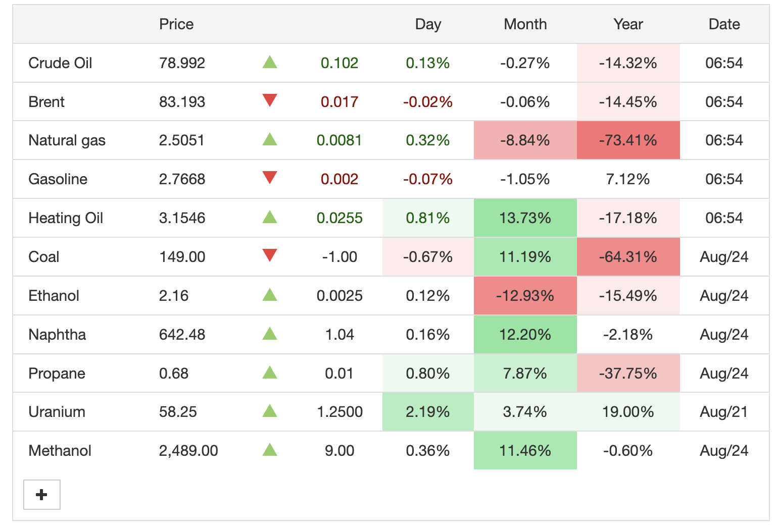Image resolution: width=775 pixels, height=532 pixels.
Task: Click the red down arrow for Coal
Action: [x=270, y=255]
